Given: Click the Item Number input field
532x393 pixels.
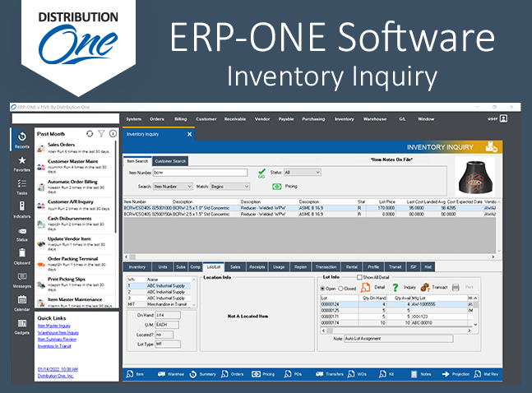Looking at the screenshot, I should pos(200,173).
